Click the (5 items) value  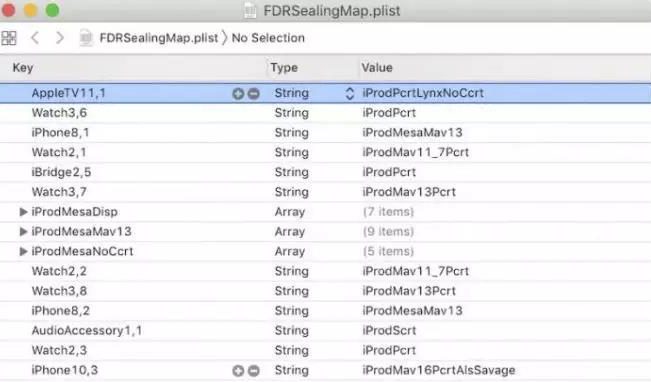(388, 251)
